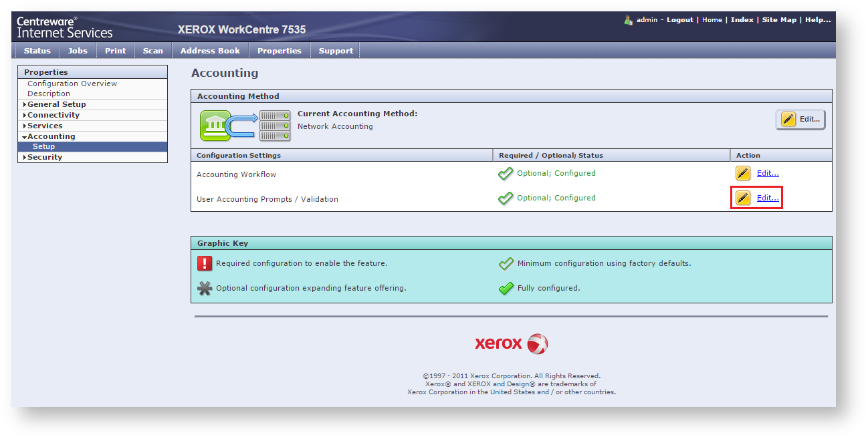Click Current Accounting Method label
This screenshot has width=868, height=439.
point(357,114)
